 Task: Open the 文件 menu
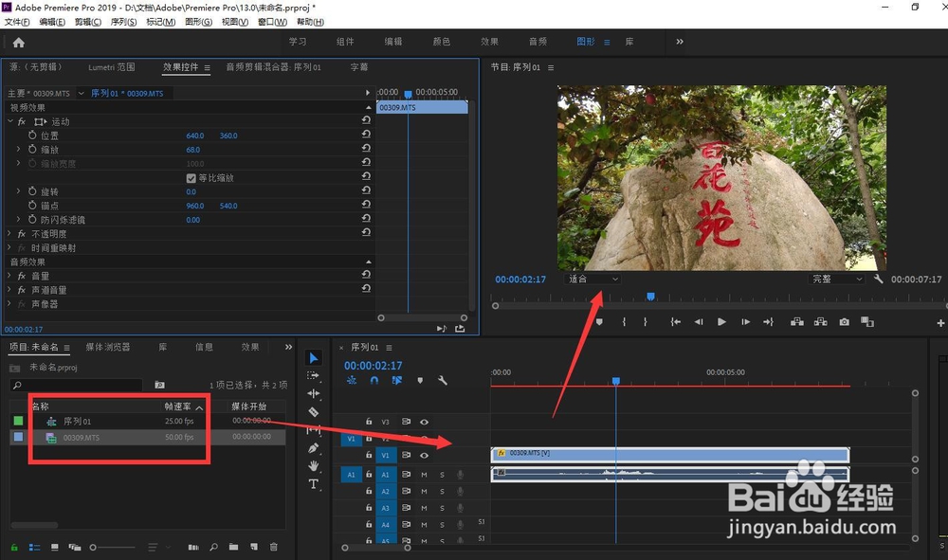[16, 21]
